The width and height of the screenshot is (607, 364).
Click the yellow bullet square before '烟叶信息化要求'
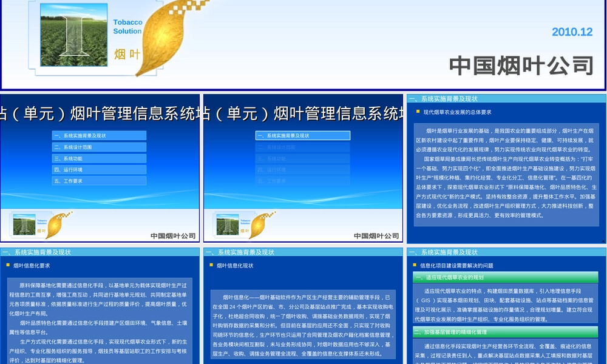pos(8,265)
